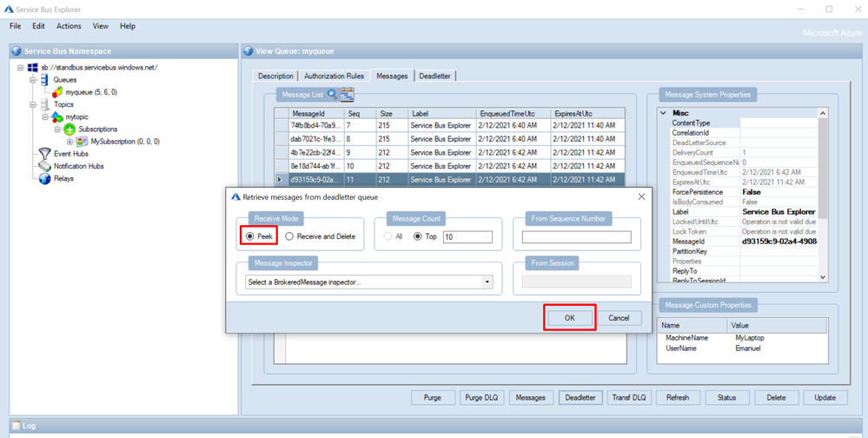Select message row with Seq 7

pos(450,126)
